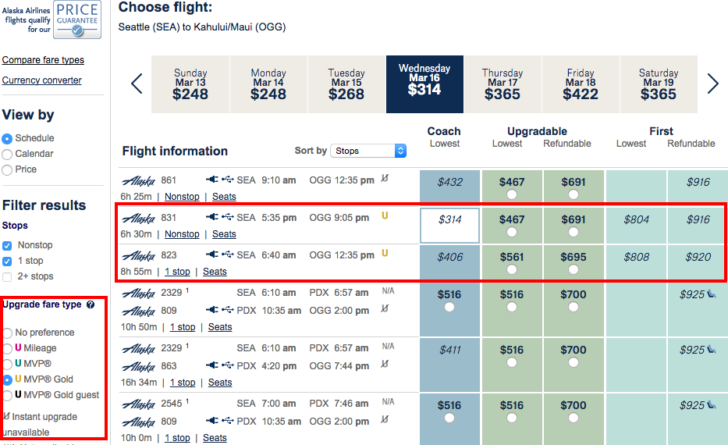Open the Compare fare types link
728x445 pixels.
pos(43,60)
